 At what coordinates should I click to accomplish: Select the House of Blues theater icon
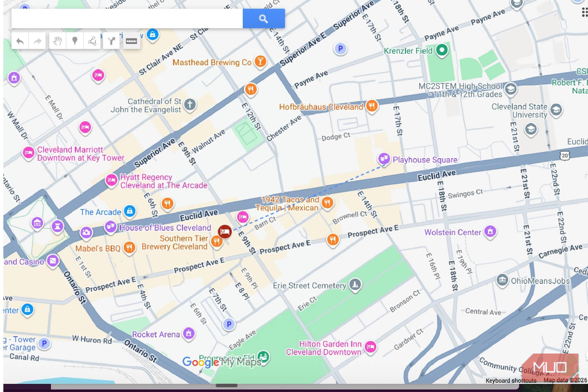pos(111,227)
